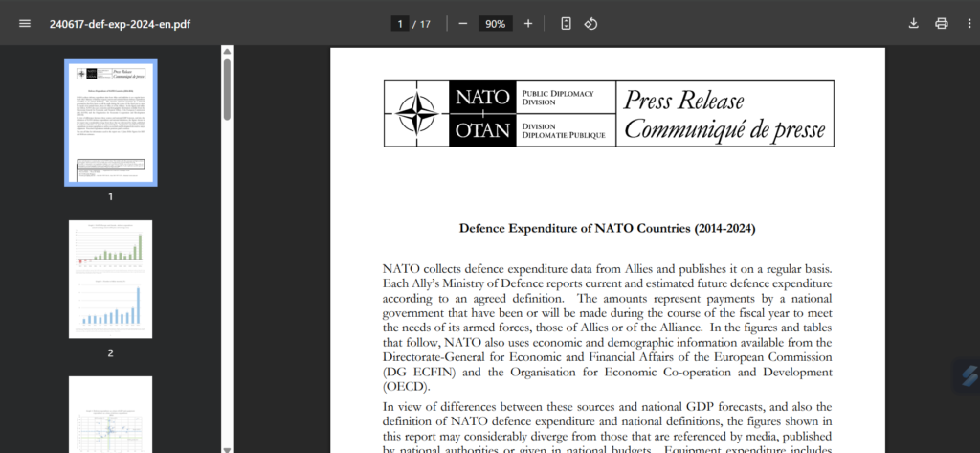Click the page 1 label under thumbnail
980x453 pixels.
point(111,196)
